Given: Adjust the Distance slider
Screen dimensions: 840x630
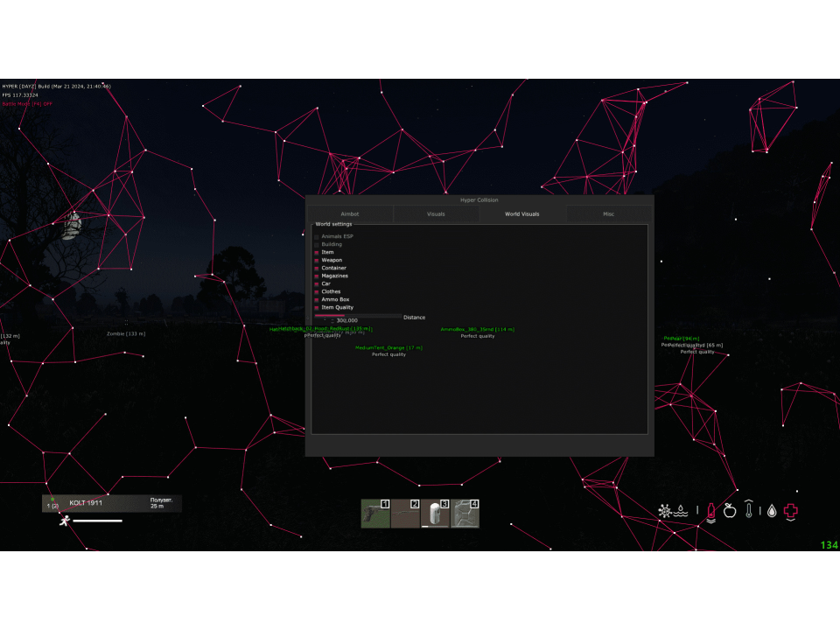Looking at the screenshot, I should [357, 316].
